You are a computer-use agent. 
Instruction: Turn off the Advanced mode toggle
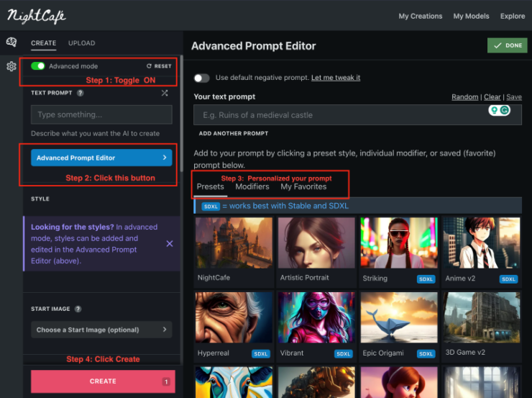38,66
